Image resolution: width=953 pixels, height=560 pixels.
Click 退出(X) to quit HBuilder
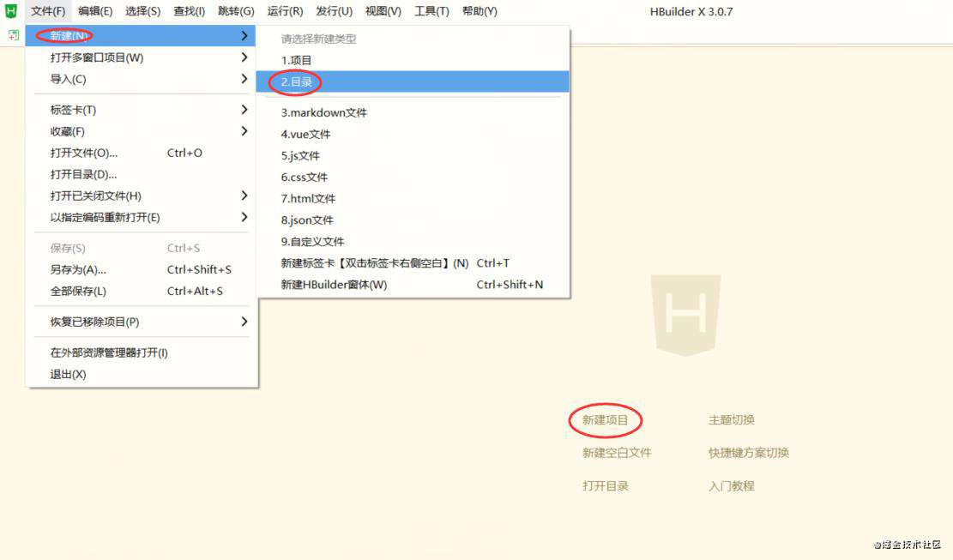pyautogui.click(x=141, y=374)
